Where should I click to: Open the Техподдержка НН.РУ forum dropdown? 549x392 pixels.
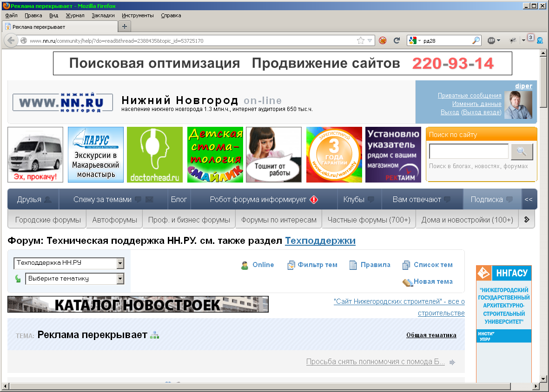120,263
